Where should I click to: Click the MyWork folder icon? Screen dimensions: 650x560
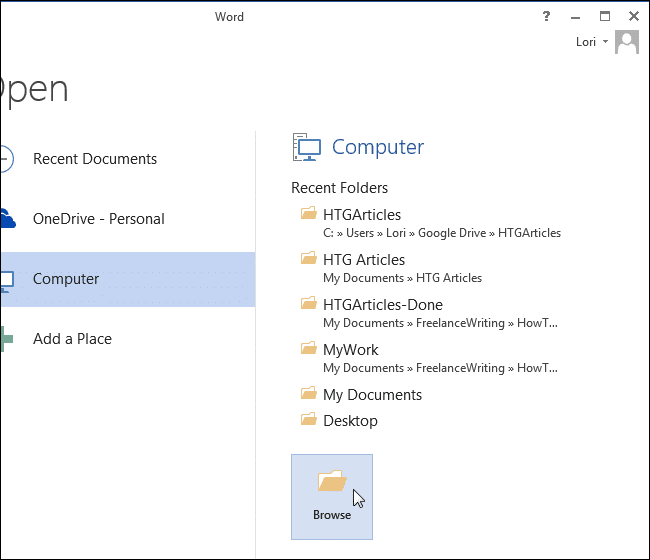coord(308,349)
